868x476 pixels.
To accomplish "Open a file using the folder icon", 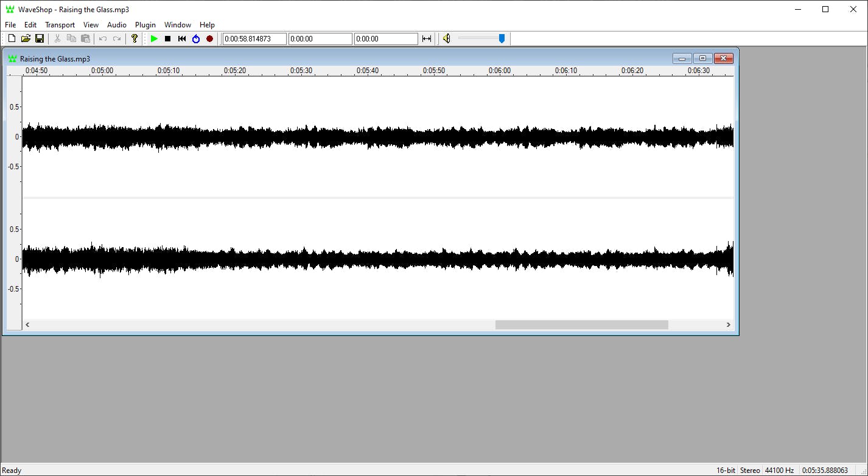I will 26,39.
